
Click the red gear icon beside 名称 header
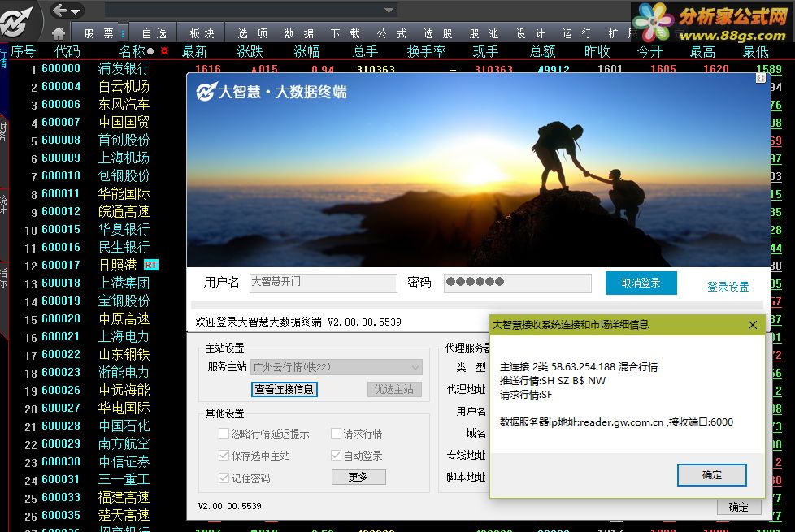point(164,50)
